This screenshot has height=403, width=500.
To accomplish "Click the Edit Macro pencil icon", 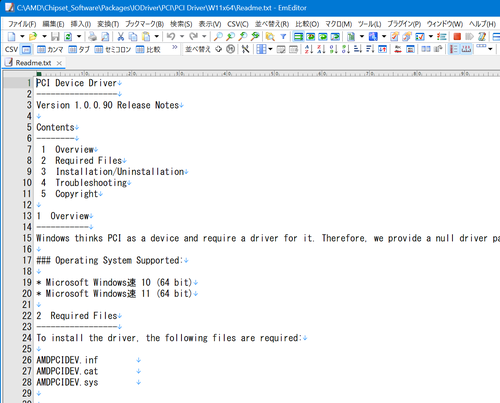I will tap(482, 36).
